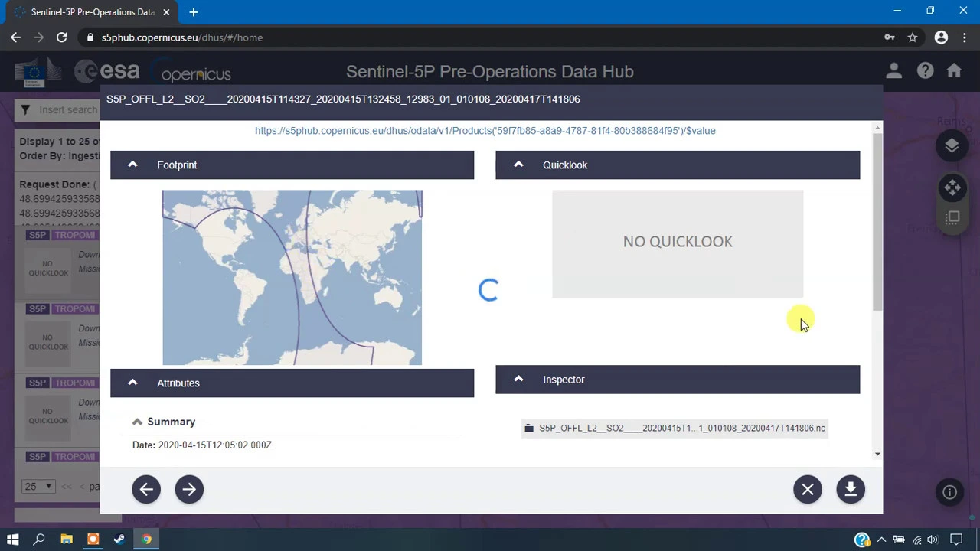Collapse the Summary section
The height and width of the screenshot is (551, 980).
137,422
